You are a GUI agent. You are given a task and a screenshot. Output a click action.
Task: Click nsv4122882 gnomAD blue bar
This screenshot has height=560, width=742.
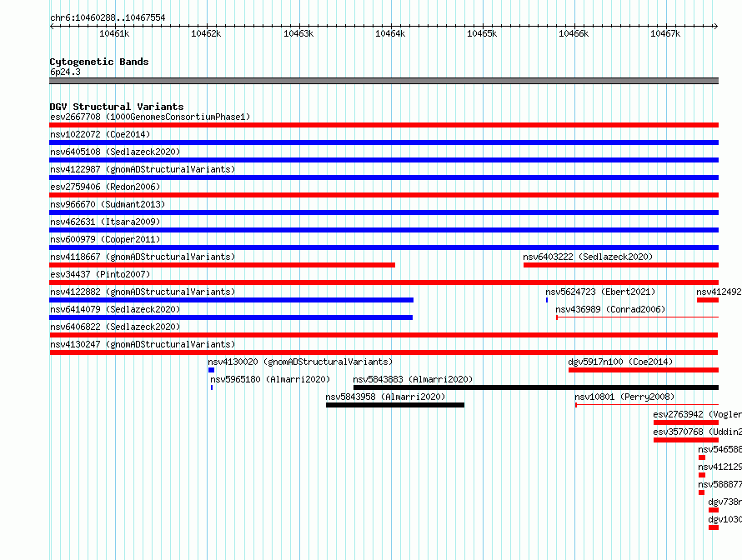232,300
